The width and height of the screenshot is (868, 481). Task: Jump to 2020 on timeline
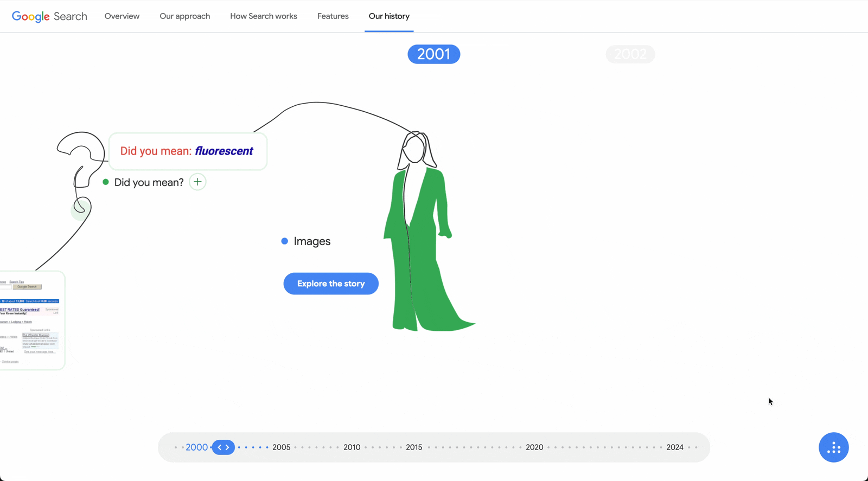click(x=534, y=447)
